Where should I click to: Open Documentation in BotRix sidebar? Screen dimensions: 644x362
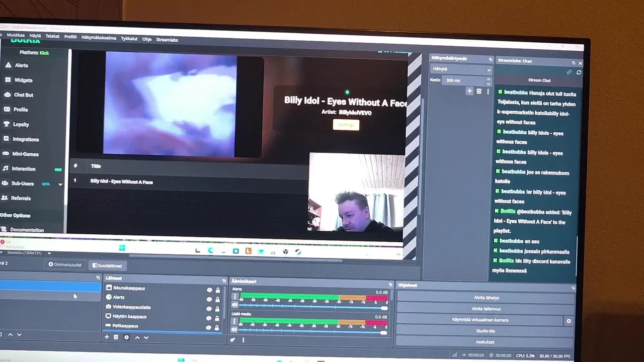[23, 230]
